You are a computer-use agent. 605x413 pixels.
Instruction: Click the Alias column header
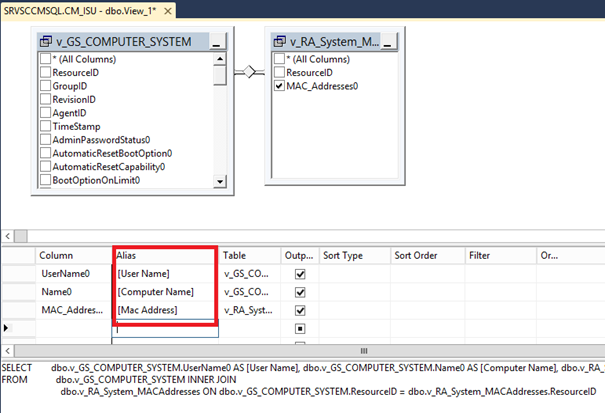165,256
